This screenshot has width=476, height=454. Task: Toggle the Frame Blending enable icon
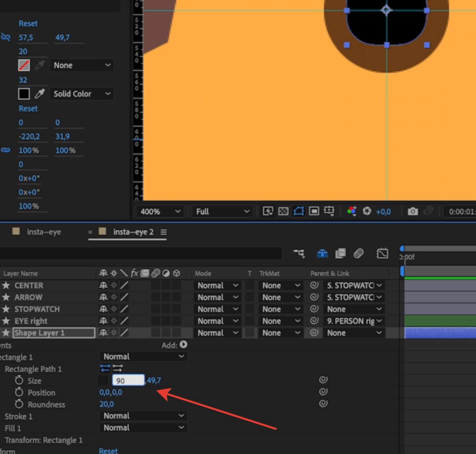[x=341, y=253]
